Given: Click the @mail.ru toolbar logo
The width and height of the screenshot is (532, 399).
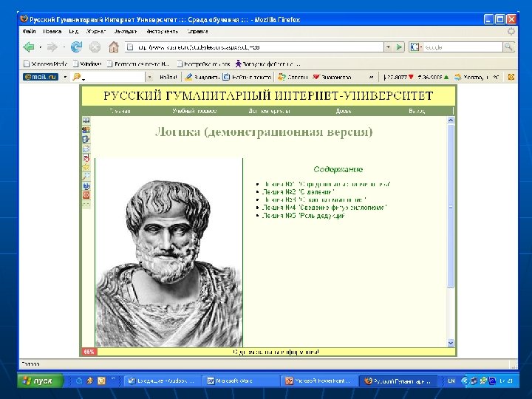Looking at the screenshot, I should click(41, 77).
